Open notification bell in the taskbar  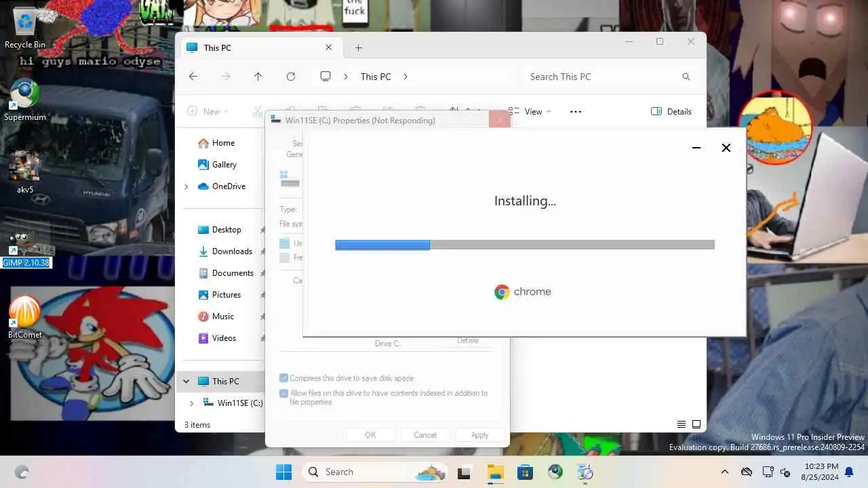coord(849,472)
